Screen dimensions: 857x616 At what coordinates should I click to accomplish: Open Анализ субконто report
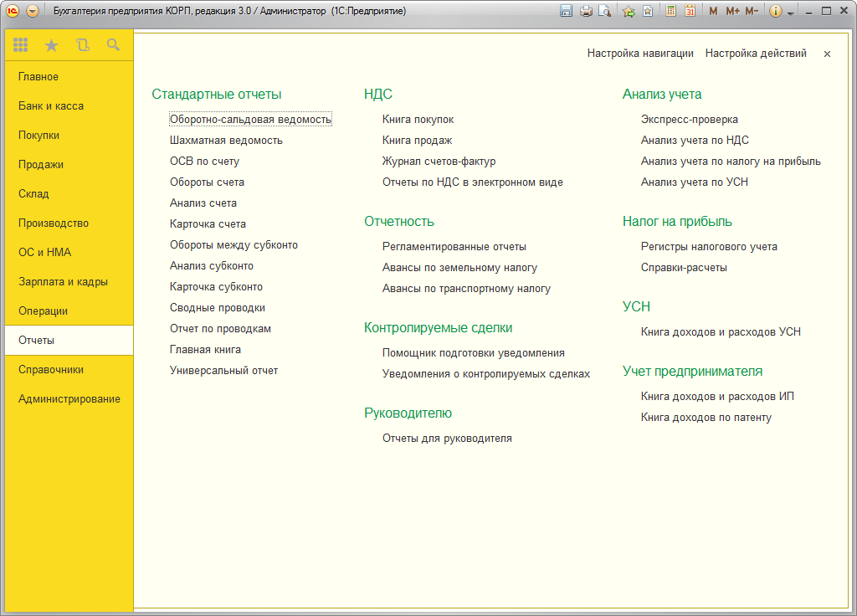click(212, 265)
